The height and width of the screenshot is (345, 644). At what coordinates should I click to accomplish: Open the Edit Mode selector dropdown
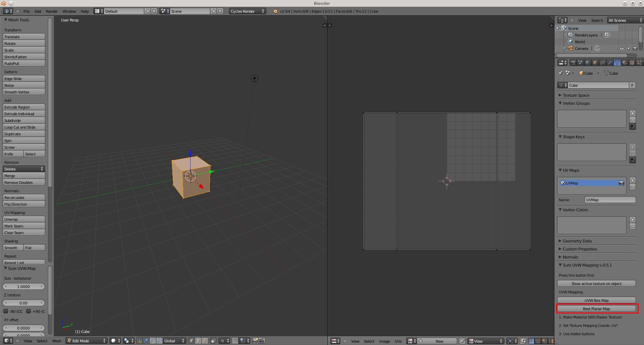tap(86, 341)
